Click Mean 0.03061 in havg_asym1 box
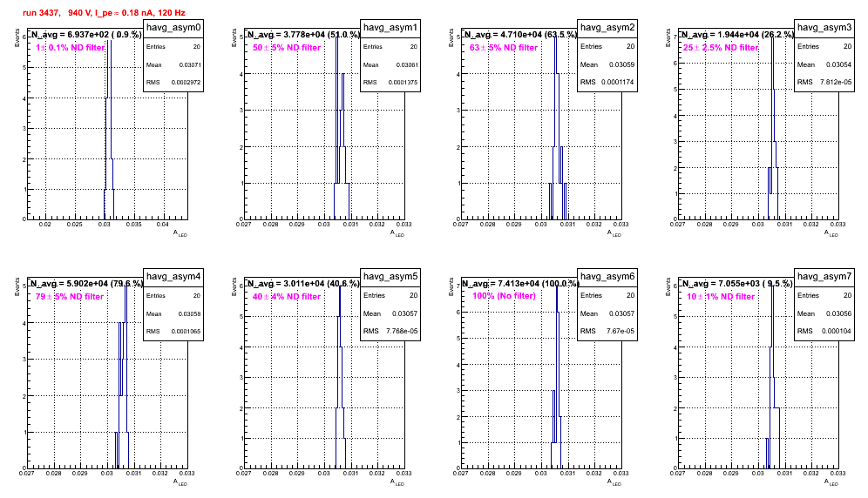Viewport: 868px width, 498px height. [390, 64]
